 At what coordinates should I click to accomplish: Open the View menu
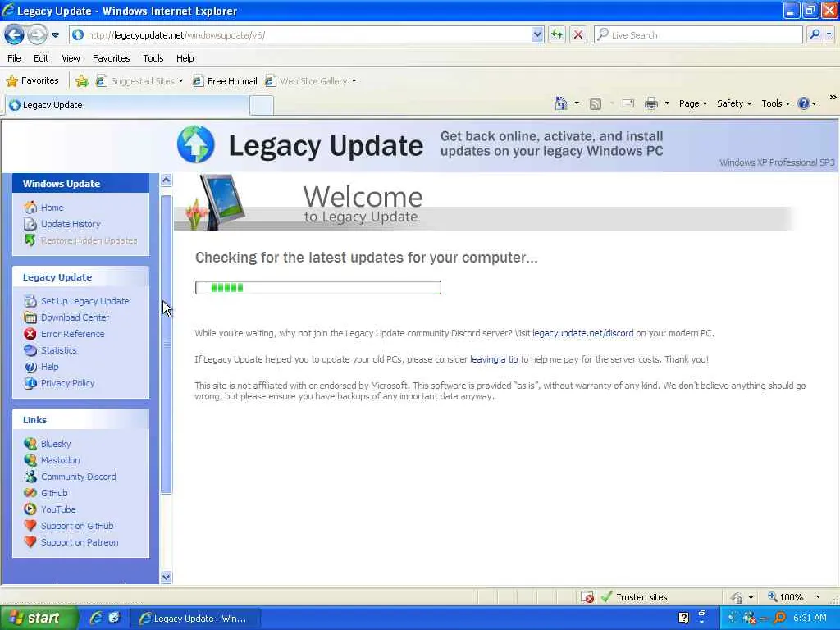tap(71, 58)
